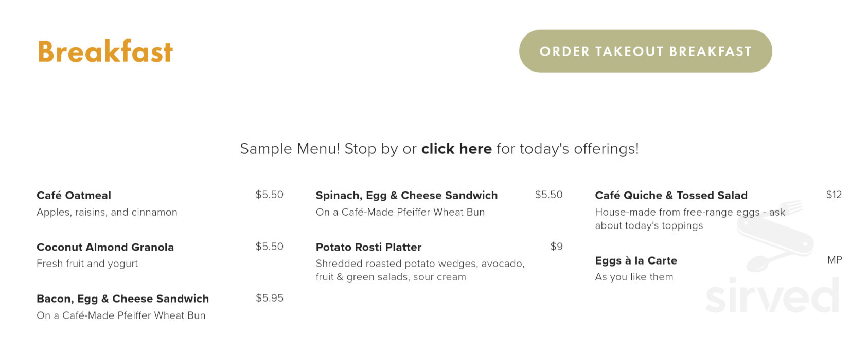This screenshot has height=351, width=868.
Task: Select the Breakfast page heading
Action: (104, 51)
